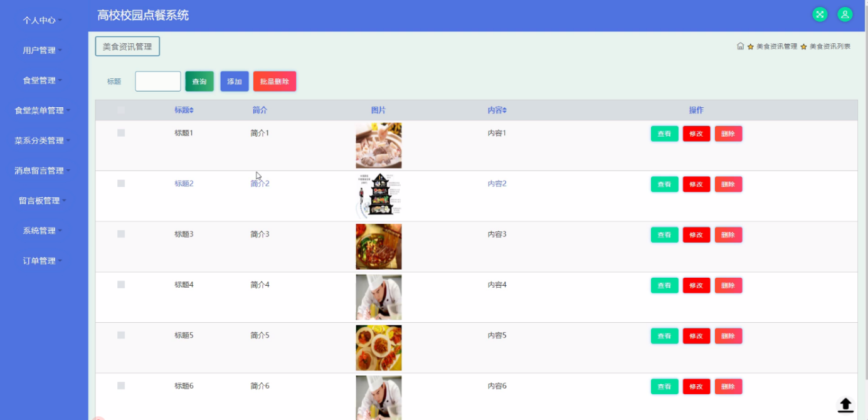Open the user profile avatar icon
This screenshot has width=868, height=420.
coord(845,14)
